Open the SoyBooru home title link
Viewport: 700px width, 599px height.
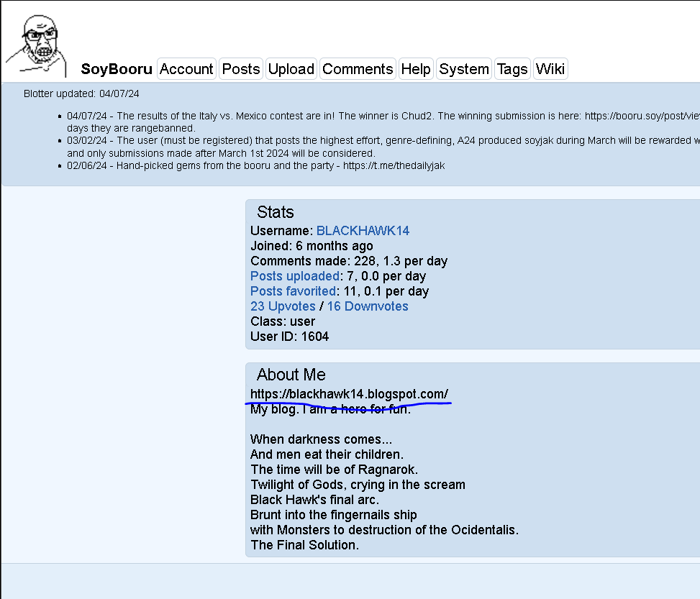(117, 69)
